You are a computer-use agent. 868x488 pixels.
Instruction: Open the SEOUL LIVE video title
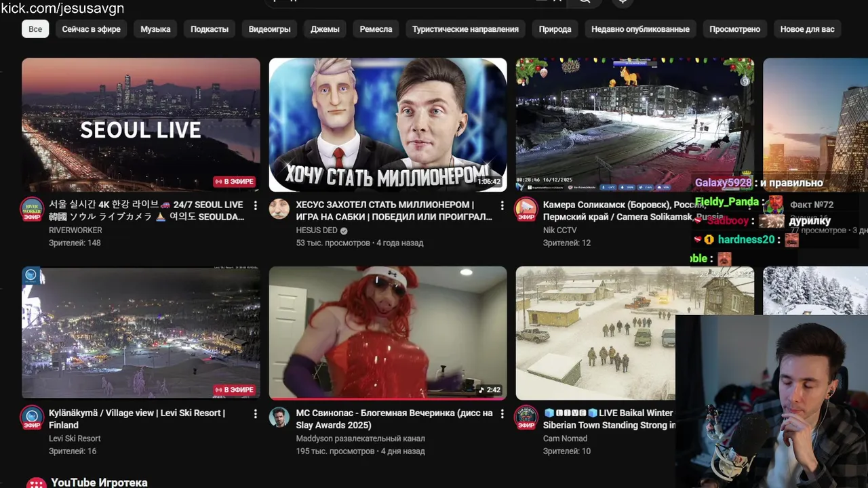click(146, 211)
